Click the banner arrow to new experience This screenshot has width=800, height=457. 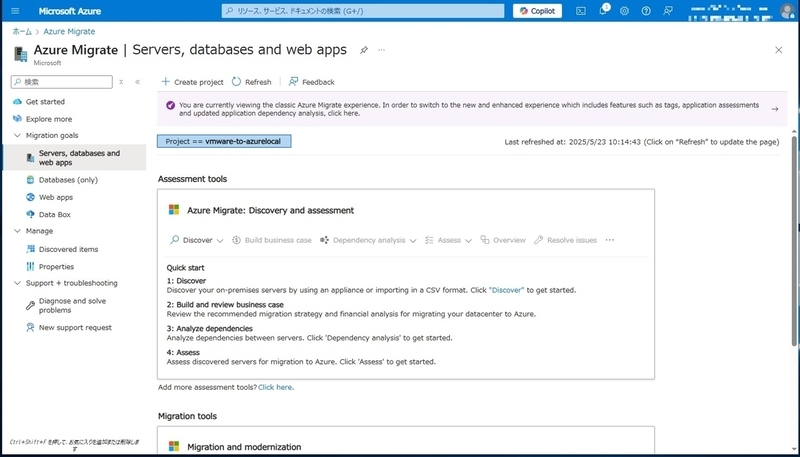click(x=774, y=109)
